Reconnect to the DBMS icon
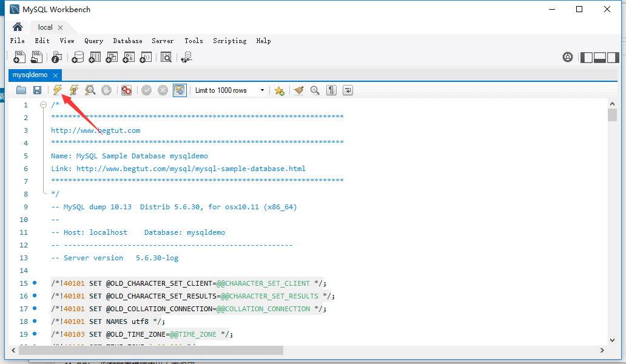 pos(186,57)
